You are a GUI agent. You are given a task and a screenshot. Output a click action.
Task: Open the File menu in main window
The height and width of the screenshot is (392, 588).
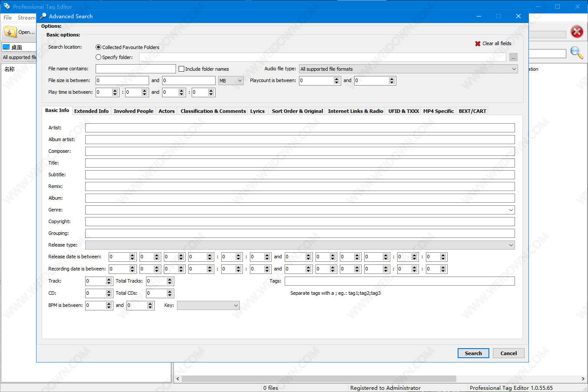(8, 18)
